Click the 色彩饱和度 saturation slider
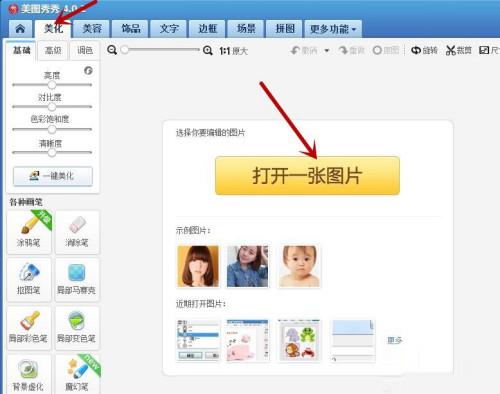 click(x=52, y=129)
